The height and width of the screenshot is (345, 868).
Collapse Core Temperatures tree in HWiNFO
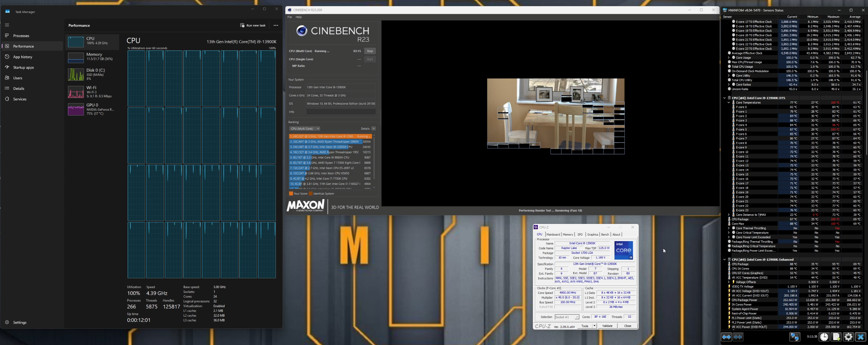(729, 102)
